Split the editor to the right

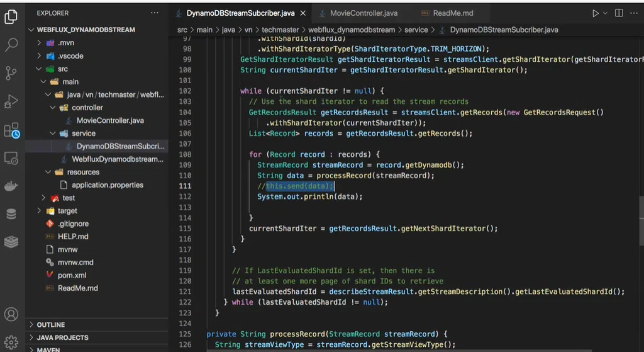tap(619, 13)
